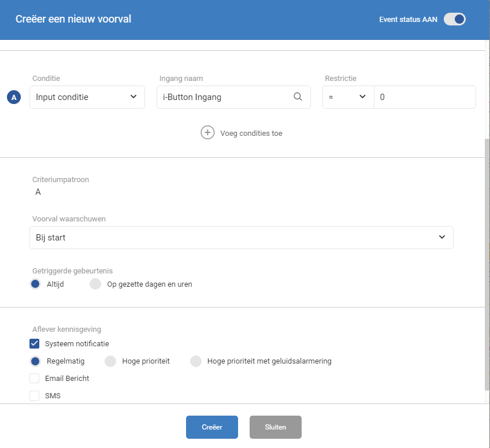Open the Restrictie operator dropdown
Screen dimensions: 490x448
(x=348, y=97)
